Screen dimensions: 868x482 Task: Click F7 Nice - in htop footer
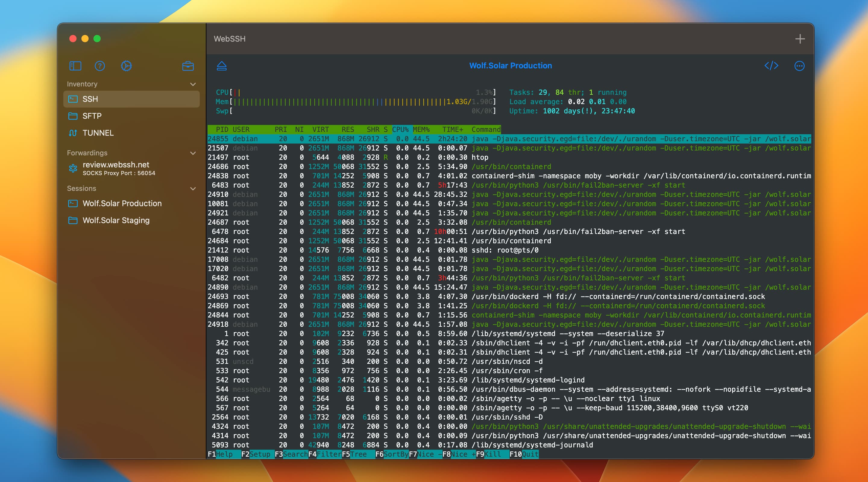[x=425, y=454]
